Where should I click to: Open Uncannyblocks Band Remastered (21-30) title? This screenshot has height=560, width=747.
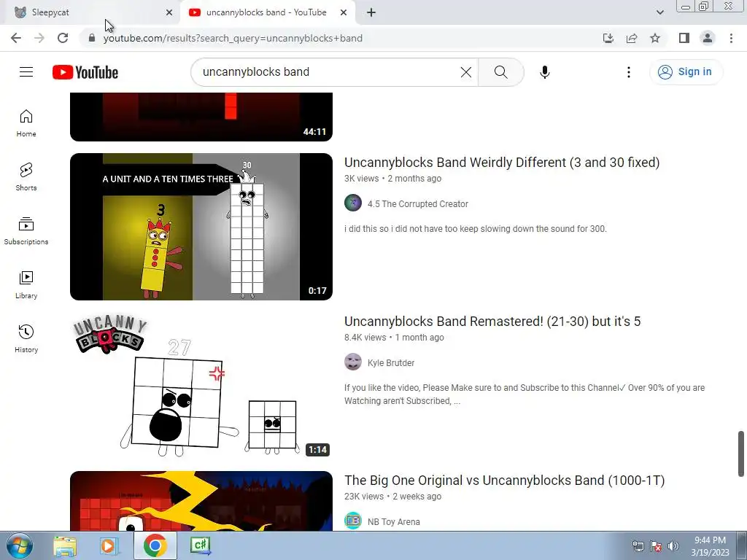pos(492,322)
